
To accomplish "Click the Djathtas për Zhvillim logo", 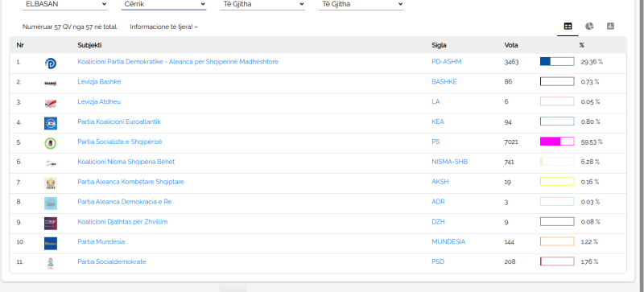I will (x=51, y=224).
